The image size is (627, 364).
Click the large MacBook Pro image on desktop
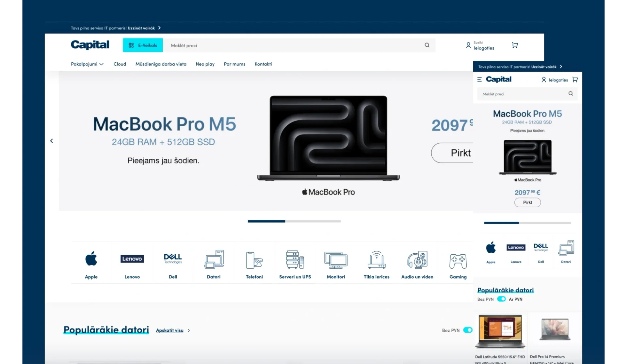point(328,138)
